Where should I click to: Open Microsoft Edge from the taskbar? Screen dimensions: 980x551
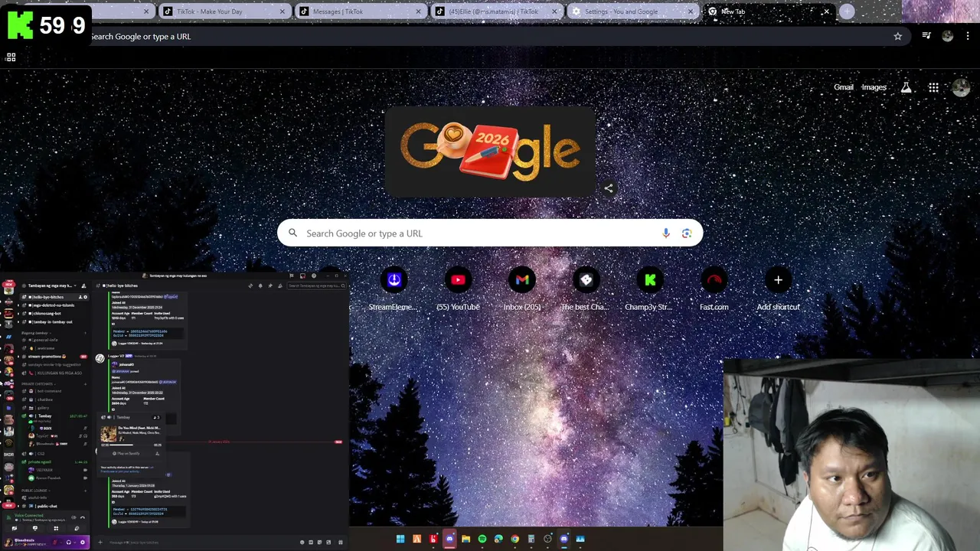click(x=498, y=539)
